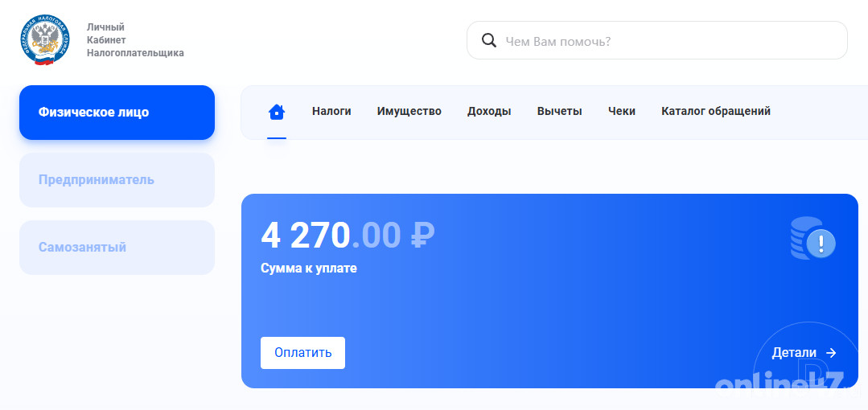Click the coins stack alert icon
The image size is (868, 410).
pos(812,239)
